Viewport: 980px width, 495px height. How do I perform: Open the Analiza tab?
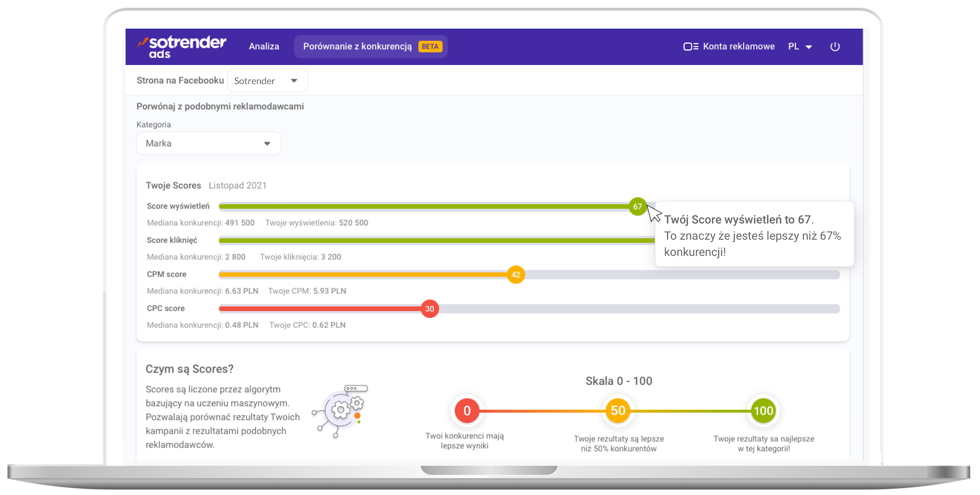click(x=264, y=47)
